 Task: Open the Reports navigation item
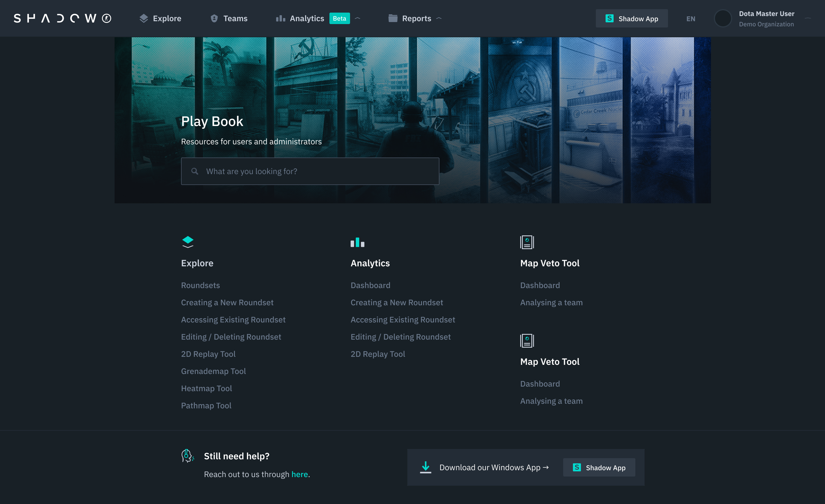point(416,18)
